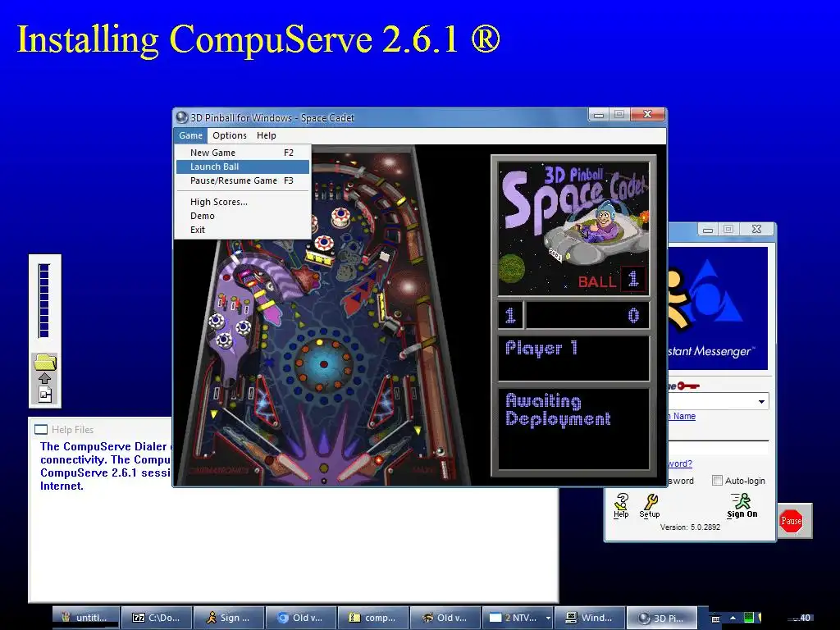Open the Game menu in 3D Pinball
Image resolution: width=840 pixels, height=630 pixels.
click(190, 135)
